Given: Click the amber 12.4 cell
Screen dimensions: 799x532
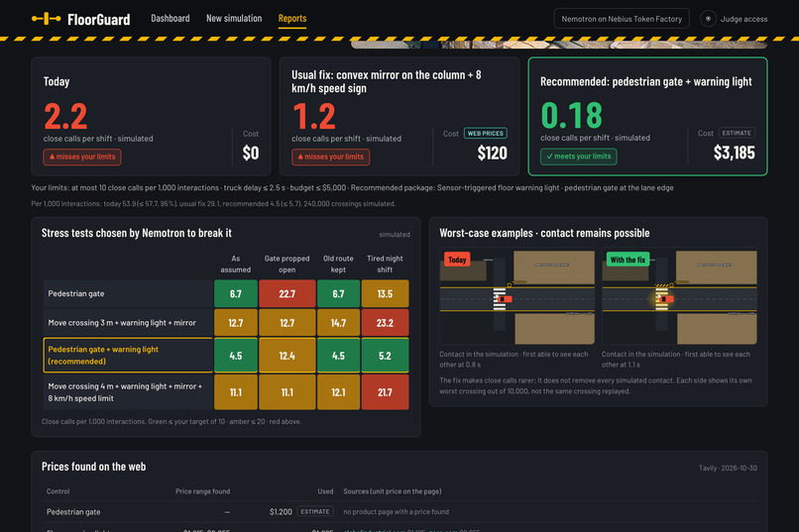Looking at the screenshot, I should click(x=286, y=356).
